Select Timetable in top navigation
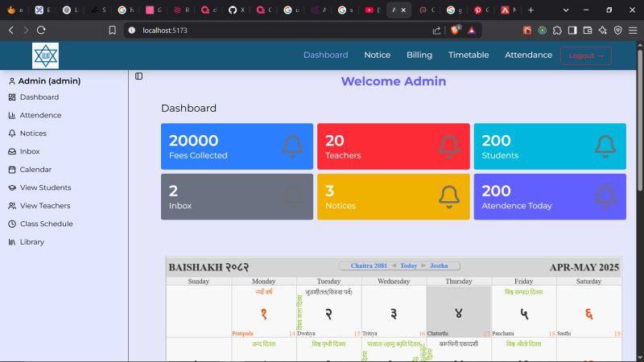Viewport: 644px width, 362px height. coord(469,55)
